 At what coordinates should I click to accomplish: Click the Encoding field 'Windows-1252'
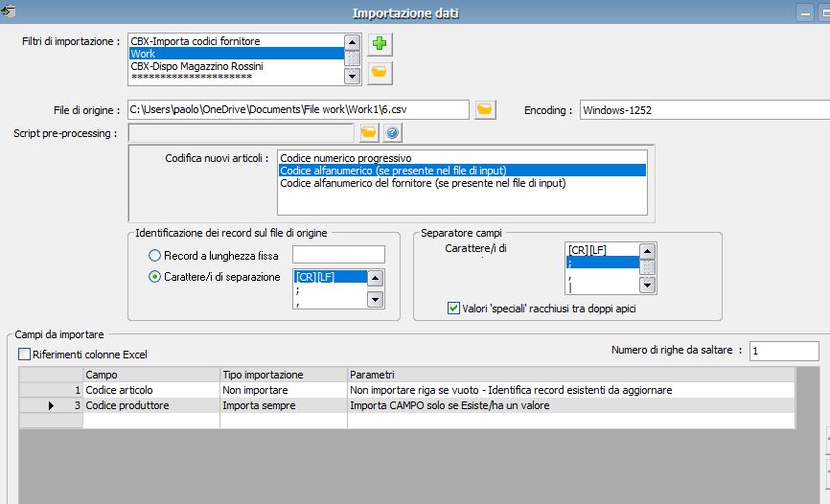(704, 110)
